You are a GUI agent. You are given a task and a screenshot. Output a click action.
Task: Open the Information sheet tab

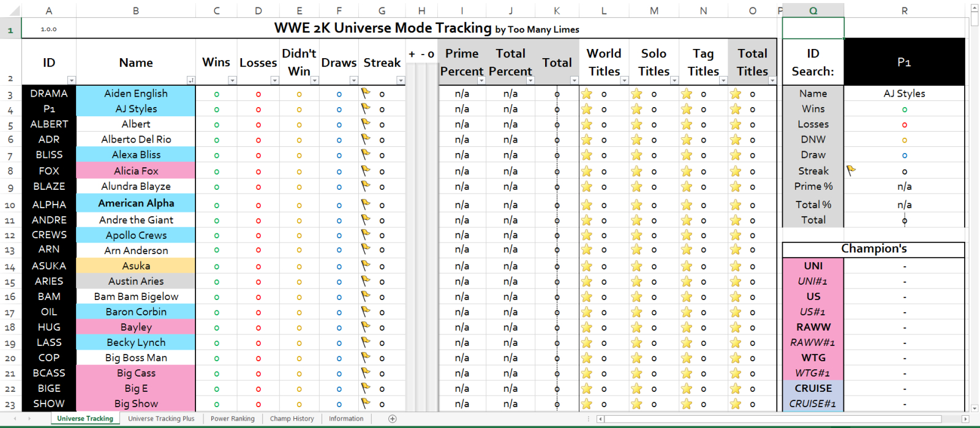pos(346,419)
